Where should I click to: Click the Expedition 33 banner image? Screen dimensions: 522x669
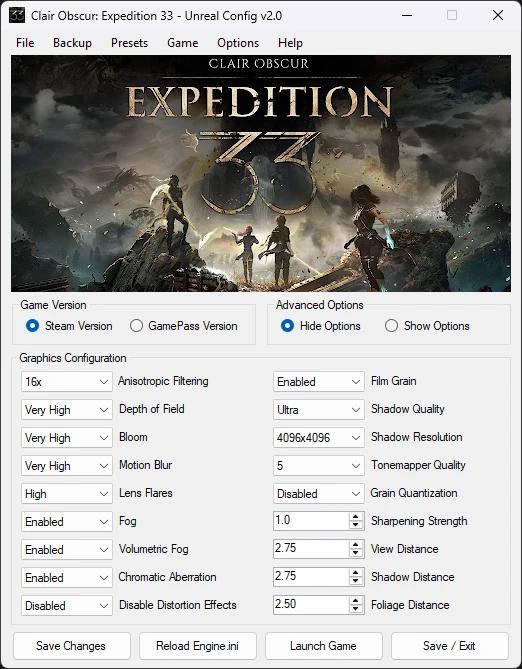[261, 174]
